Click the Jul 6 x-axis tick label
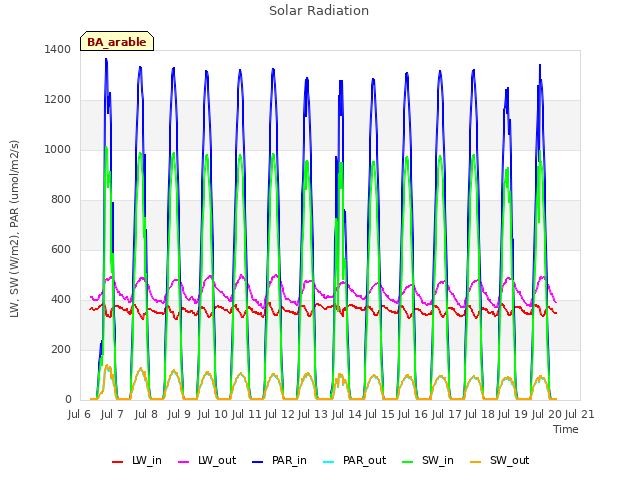The image size is (640, 480). (79, 414)
